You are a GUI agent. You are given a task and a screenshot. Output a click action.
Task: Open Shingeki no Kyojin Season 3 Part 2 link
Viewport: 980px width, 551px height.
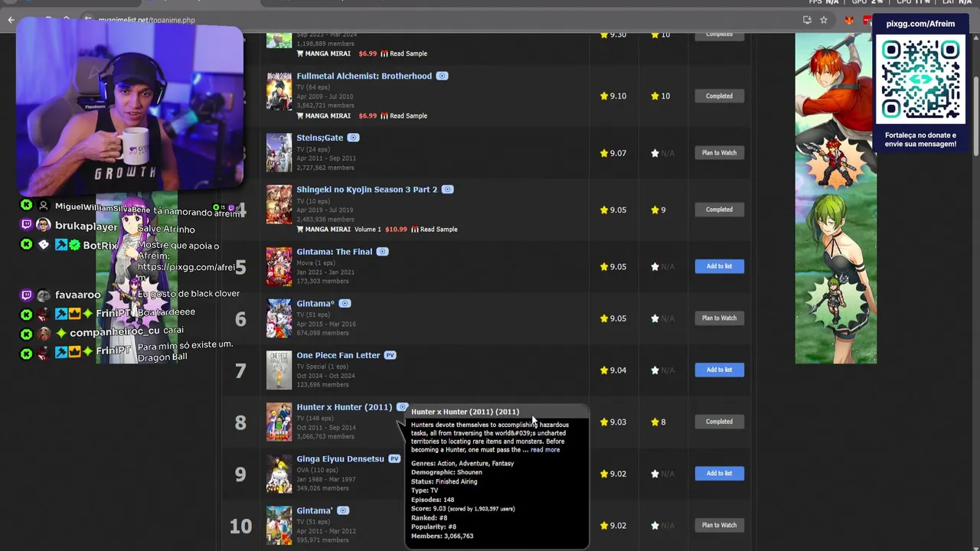click(367, 189)
